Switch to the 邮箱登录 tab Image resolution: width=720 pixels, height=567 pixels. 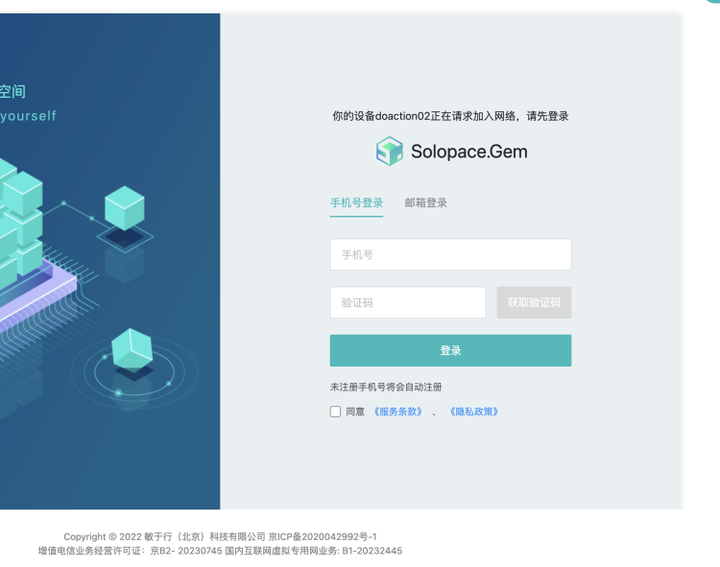click(426, 203)
